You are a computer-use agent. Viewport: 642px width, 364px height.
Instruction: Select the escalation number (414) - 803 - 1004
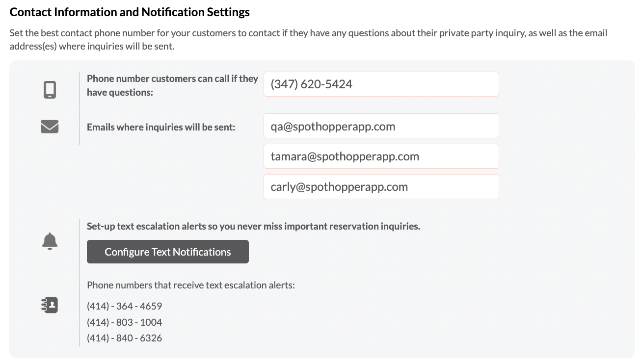tap(124, 322)
